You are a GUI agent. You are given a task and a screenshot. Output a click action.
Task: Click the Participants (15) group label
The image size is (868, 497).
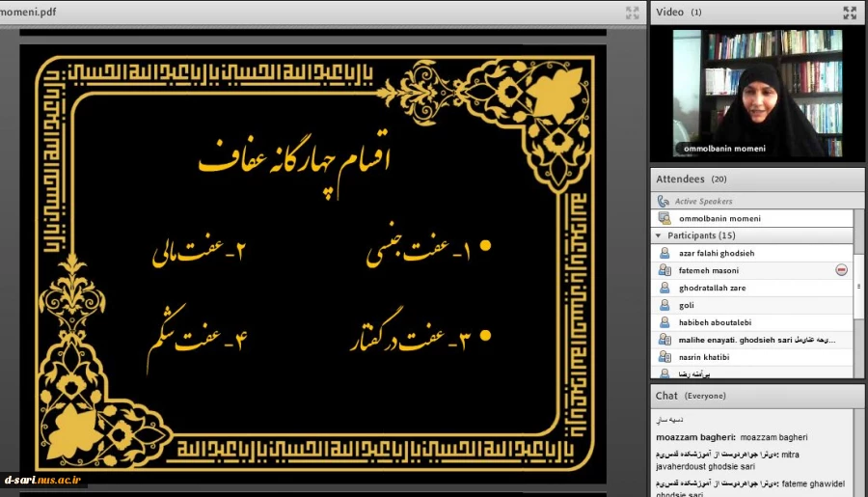click(x=701, y=235)
